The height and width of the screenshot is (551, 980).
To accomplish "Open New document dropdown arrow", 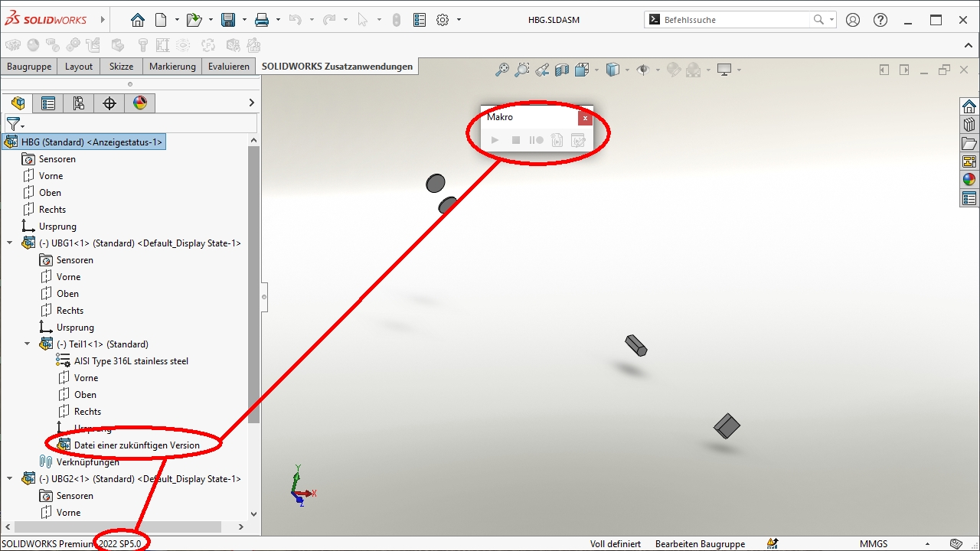I will pyautogui.click(x=177, y=20).
